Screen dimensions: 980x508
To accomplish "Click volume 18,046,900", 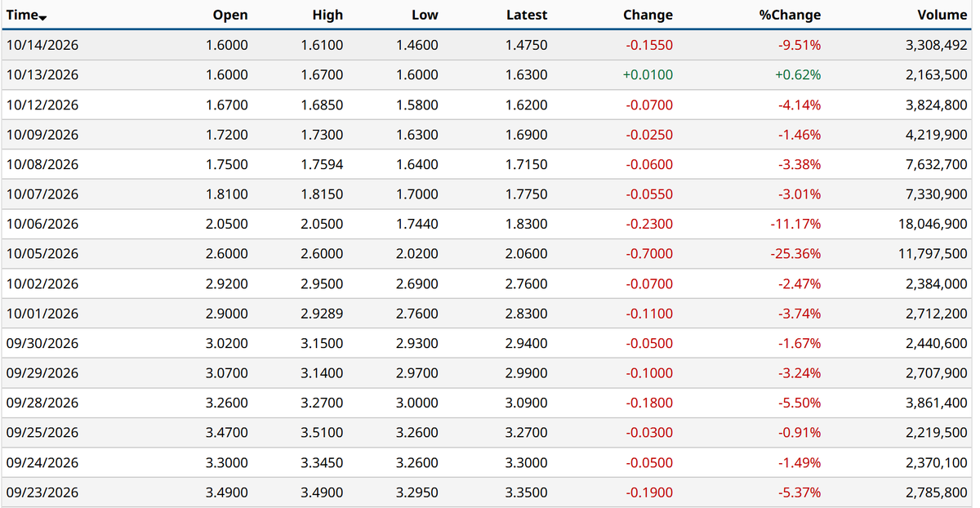I will [933, 224].
